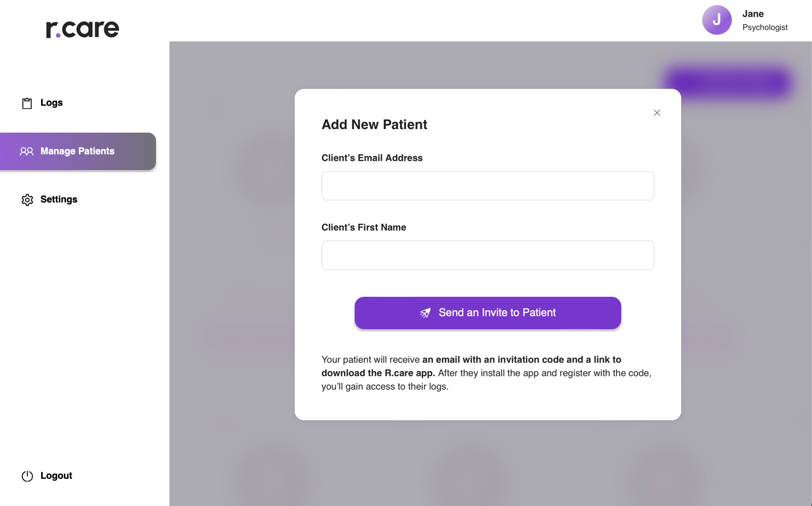This screenshot has height=506, width=812.
Task: Click the Settings gear icon
Action: 27,200
